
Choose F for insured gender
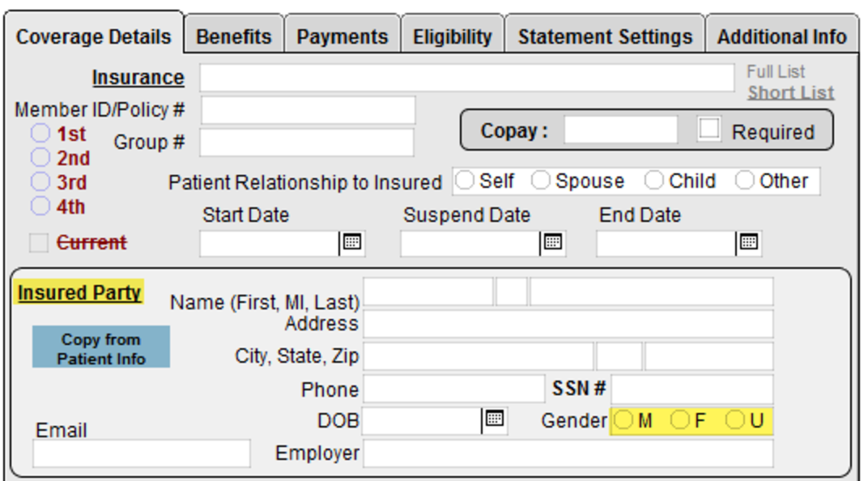coord(681,421)
